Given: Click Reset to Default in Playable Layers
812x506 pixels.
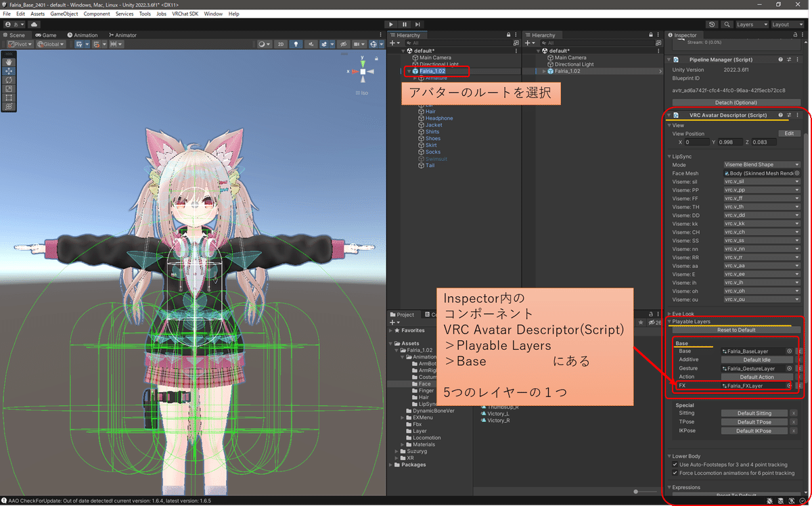Looking at the screenshot, I should coord(736,329).
